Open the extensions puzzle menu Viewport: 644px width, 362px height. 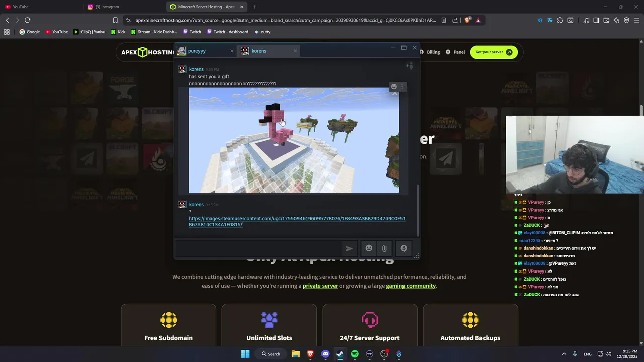pyautogui.click(x=560, y=20)
